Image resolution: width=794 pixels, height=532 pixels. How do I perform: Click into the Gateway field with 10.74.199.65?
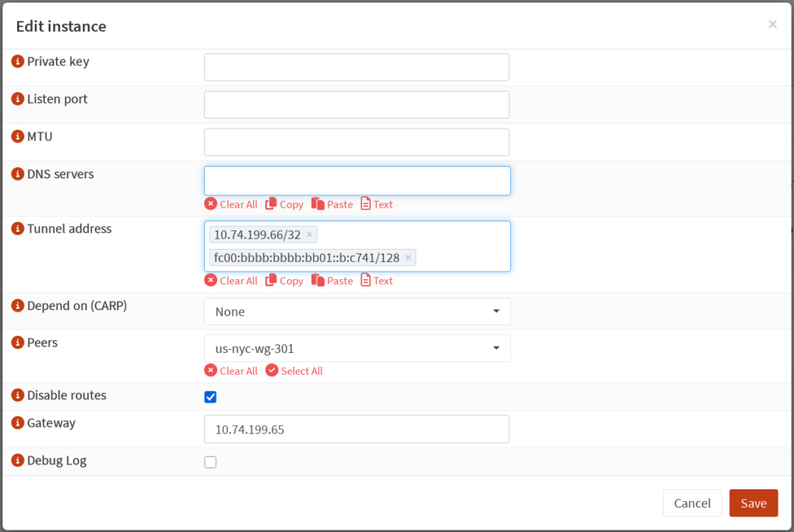tap(356, 429)
